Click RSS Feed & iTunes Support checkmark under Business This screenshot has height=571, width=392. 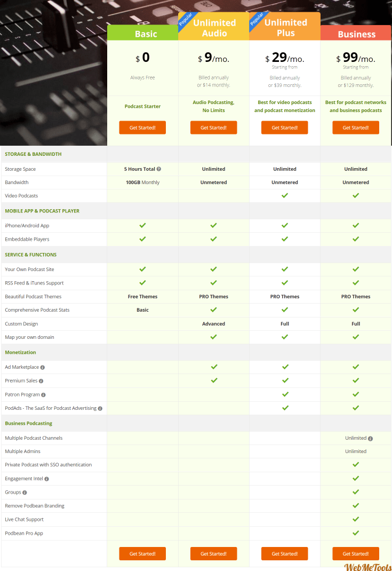click(356, 283)
